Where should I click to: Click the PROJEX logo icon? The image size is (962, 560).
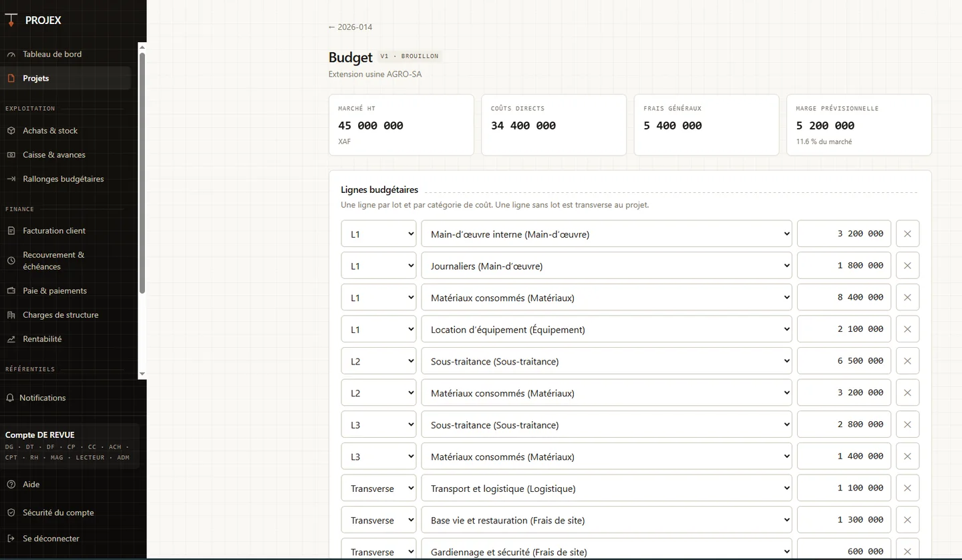(x=11, y=20)
